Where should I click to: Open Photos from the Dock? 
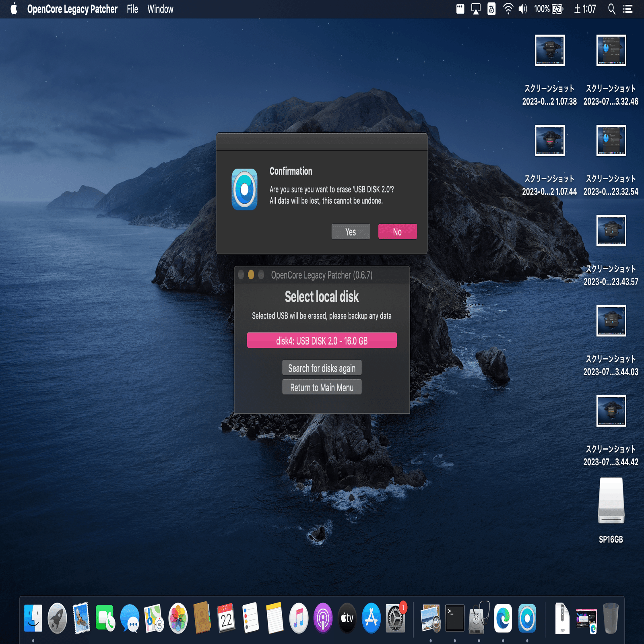[178, 618]
